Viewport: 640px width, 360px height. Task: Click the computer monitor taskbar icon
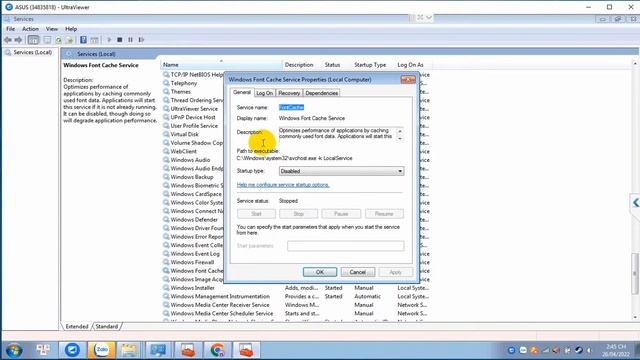(x=158, y=350)
